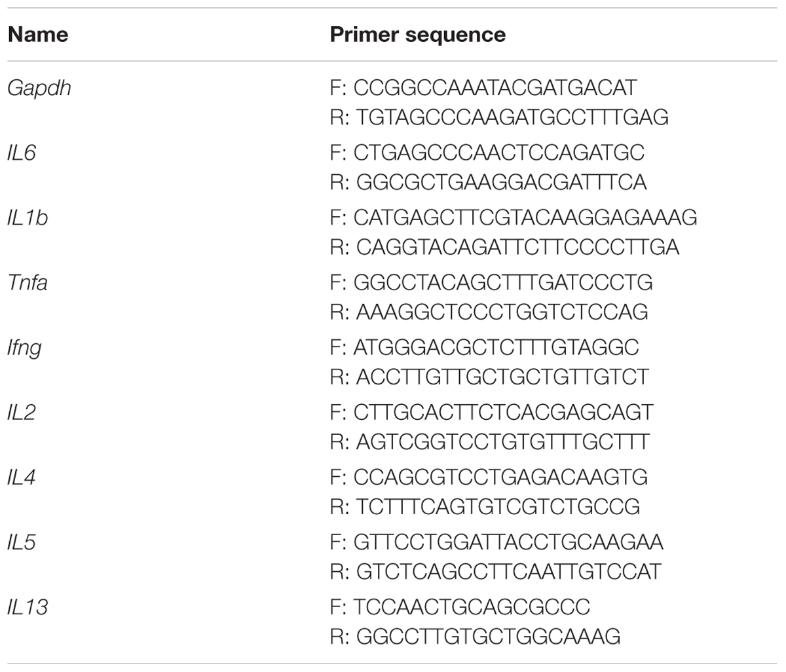The width and height of the screenshot is (786, 672).
Task: Click the IL13 reverse primer GGCCTTGTGCTGGCAAAG
Action: (x=475, y=637)
